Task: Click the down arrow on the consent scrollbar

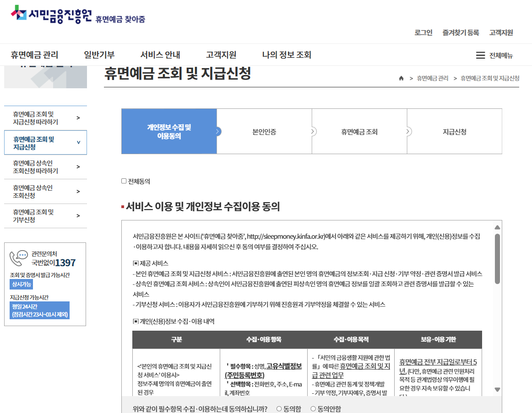Action: [x=496, y=388]
